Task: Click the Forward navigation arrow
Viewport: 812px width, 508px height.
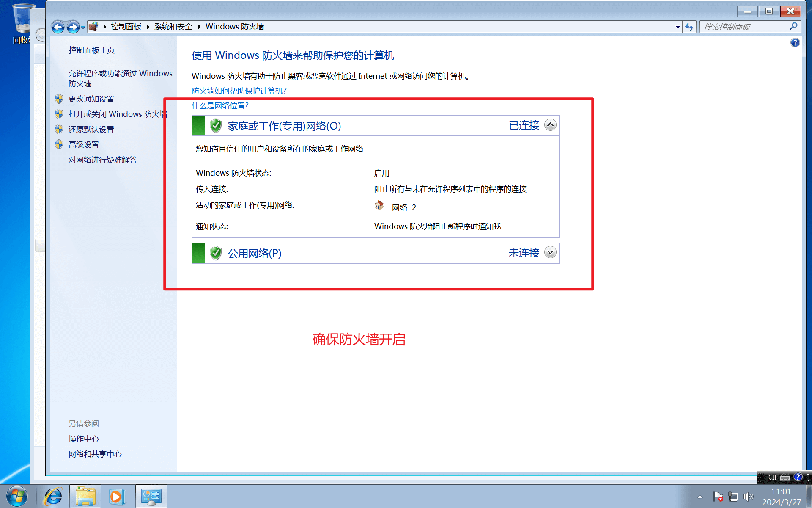Action: click(73, 27)
